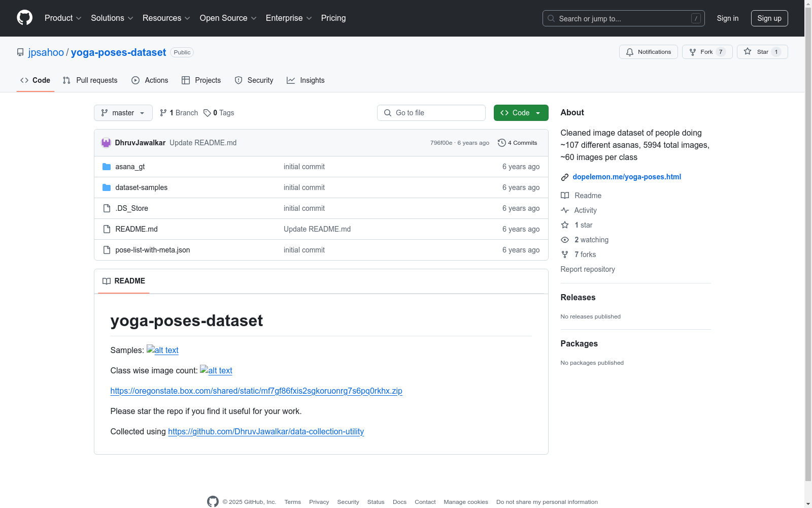Click the README.md file icon
812x508 pixels.
tap(107, 229)
